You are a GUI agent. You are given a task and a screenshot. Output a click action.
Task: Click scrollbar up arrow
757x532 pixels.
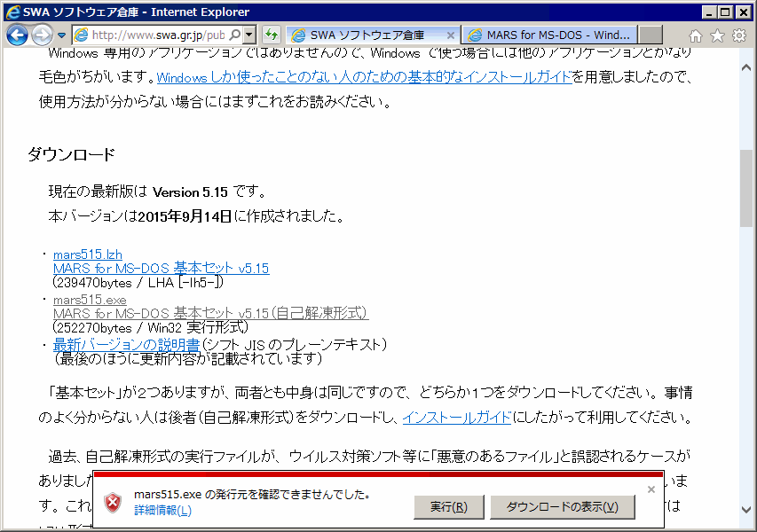coord(746,68)
